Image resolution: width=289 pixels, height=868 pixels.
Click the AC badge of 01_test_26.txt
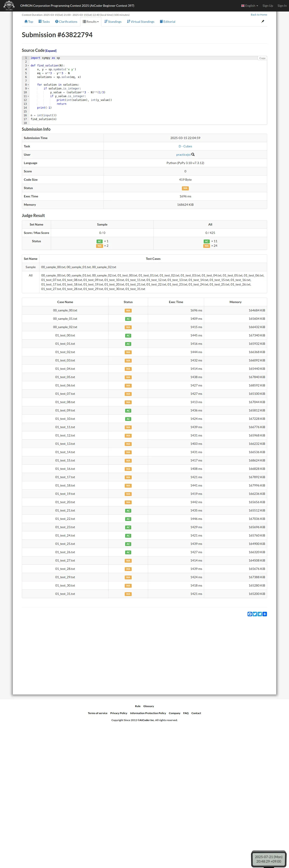(128, 552)
